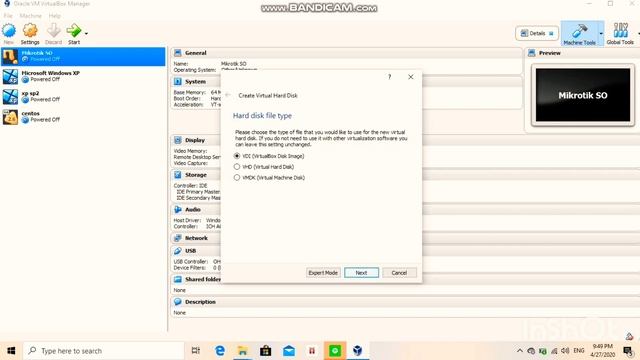Click the Expert Mode button

pyautogui.click(x=323, y=273)
